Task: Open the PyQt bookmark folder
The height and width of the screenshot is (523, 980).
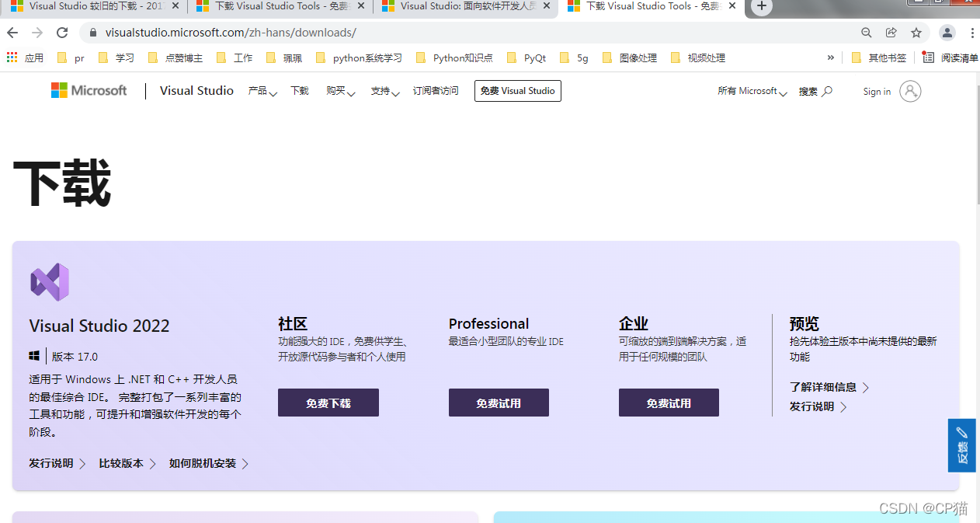Action: coord(526,58)
